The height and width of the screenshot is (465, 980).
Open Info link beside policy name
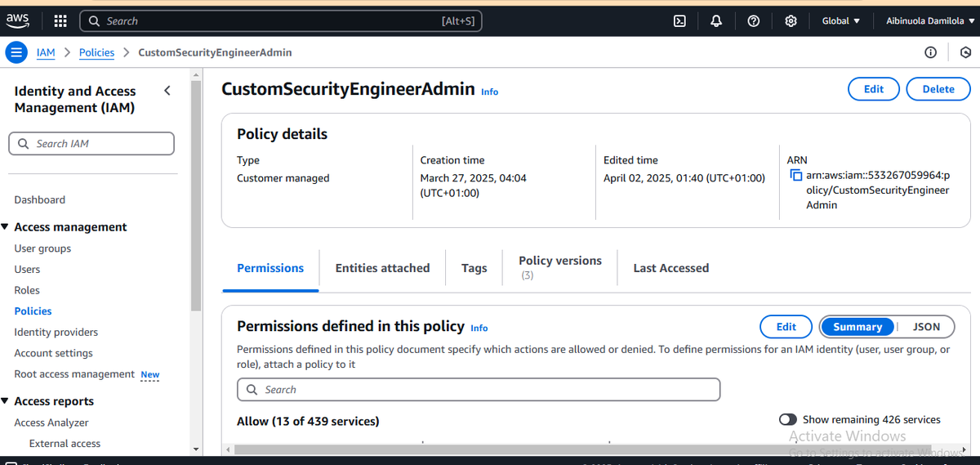489,92
